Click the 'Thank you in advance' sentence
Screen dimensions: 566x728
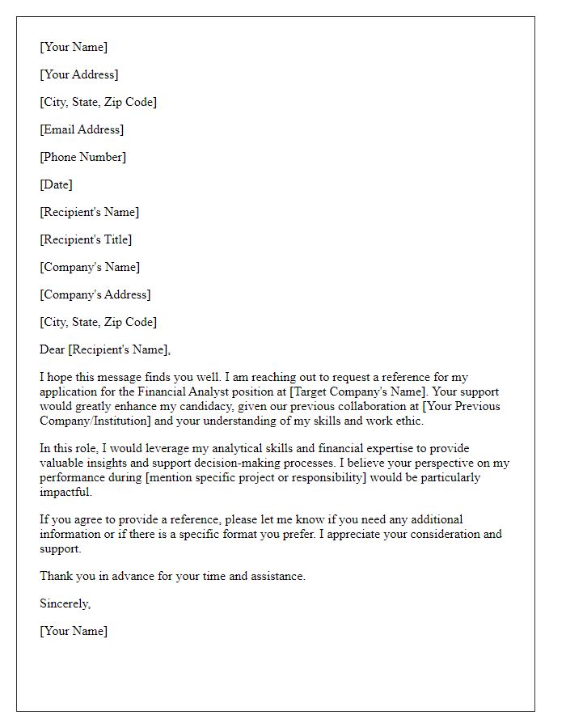[x=172, y=576]
